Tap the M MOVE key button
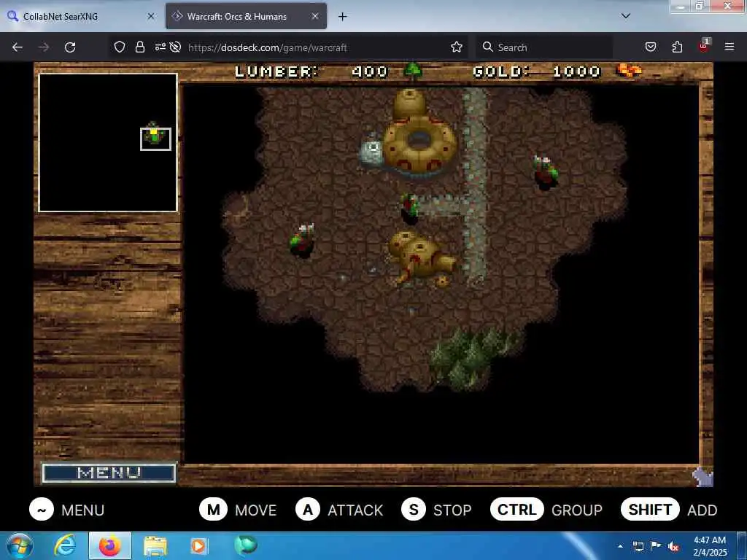Image resolution: width=747 pixels, height=560 pixels. click(x=213, y=510)
